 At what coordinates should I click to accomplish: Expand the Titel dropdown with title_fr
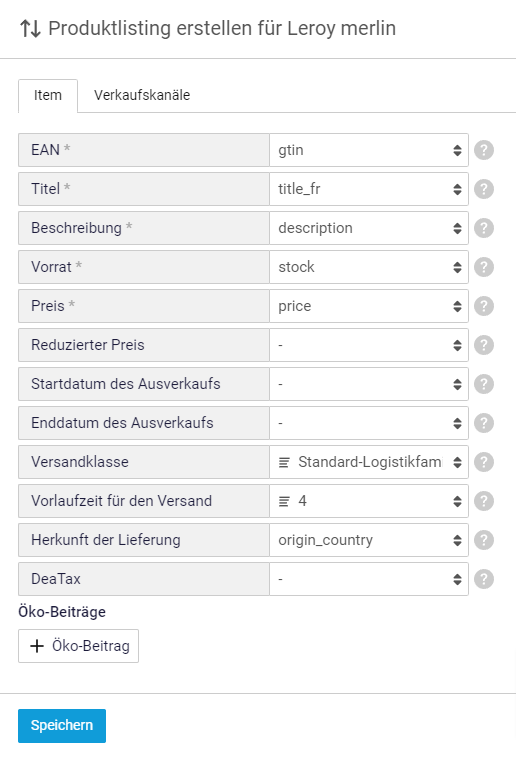(x=369, y=189)
